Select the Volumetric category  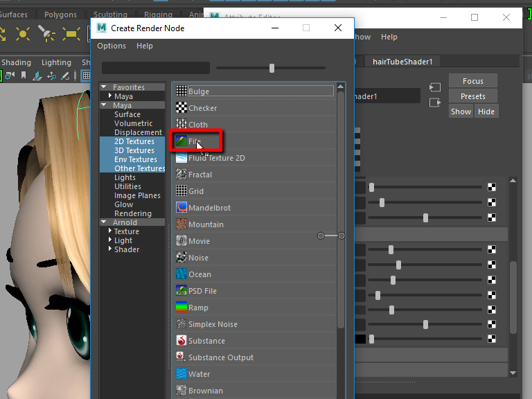click(x=133, y=123)
